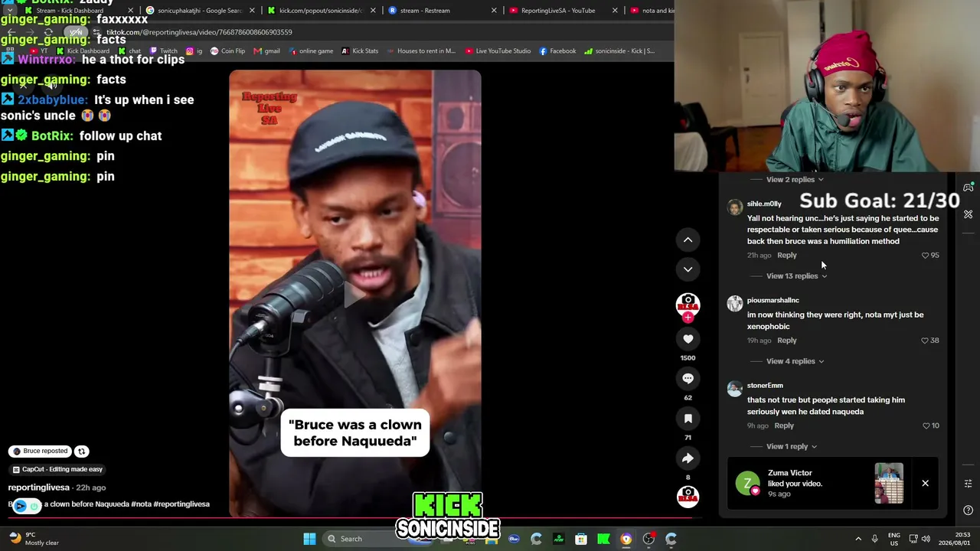Screen dimensions: 980x551
Task: Open the #reportinglivesa hashtag
Action: 181,504
